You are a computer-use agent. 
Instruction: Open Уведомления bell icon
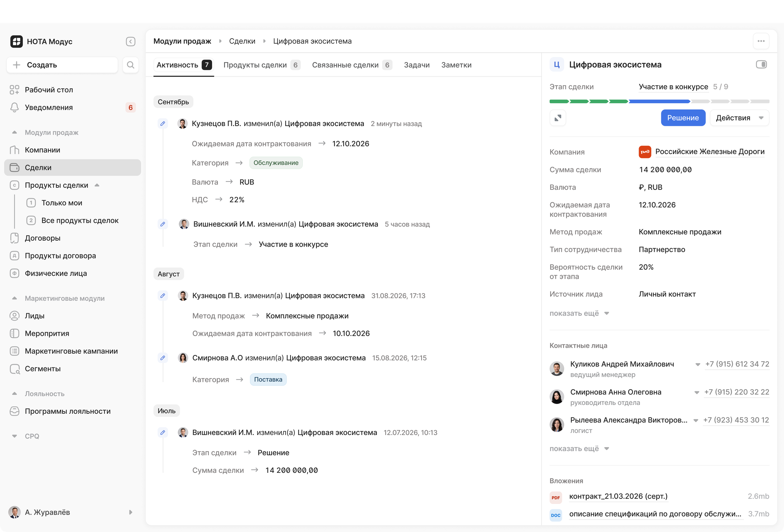[14, 107]
